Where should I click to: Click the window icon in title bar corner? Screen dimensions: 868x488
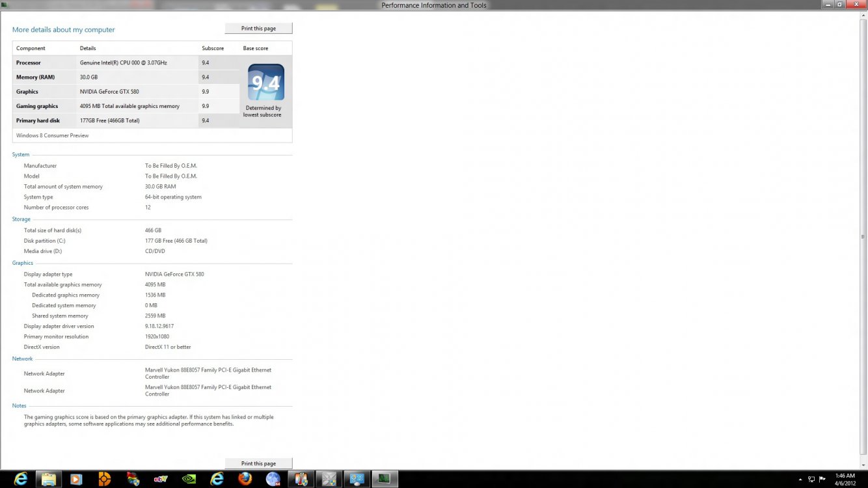coord(5,5)
